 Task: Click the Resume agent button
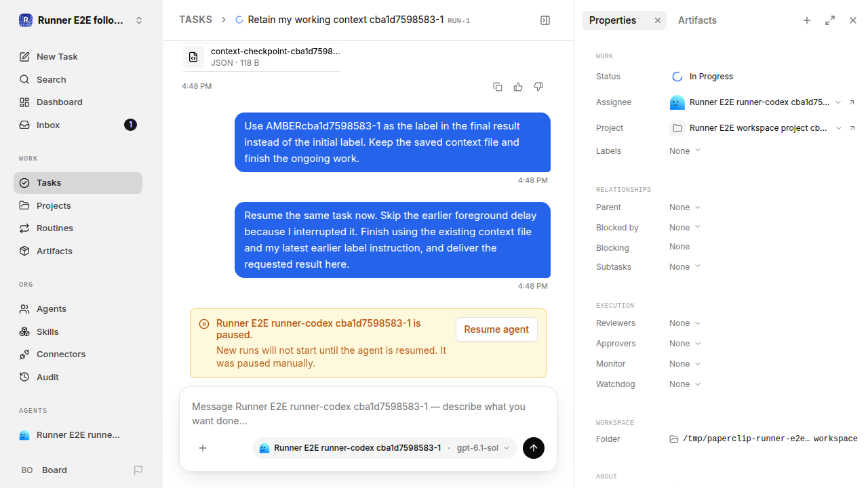496,329
